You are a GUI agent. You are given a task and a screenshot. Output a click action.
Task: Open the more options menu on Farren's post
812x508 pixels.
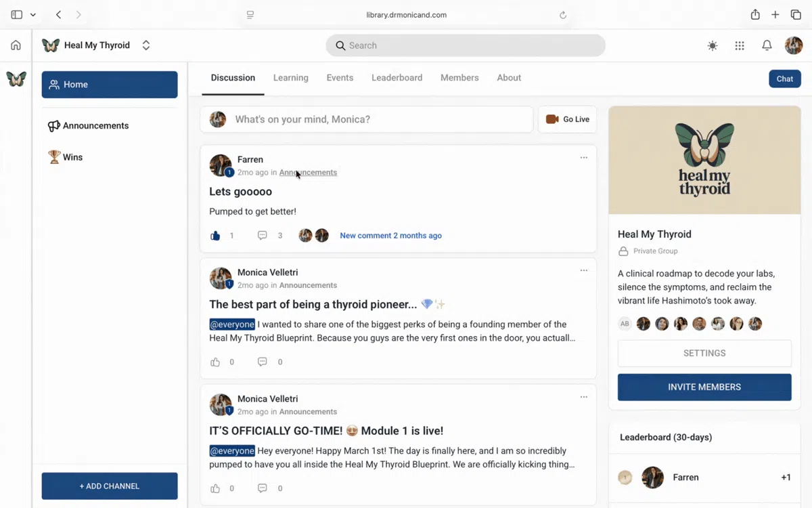click(583, 158)
